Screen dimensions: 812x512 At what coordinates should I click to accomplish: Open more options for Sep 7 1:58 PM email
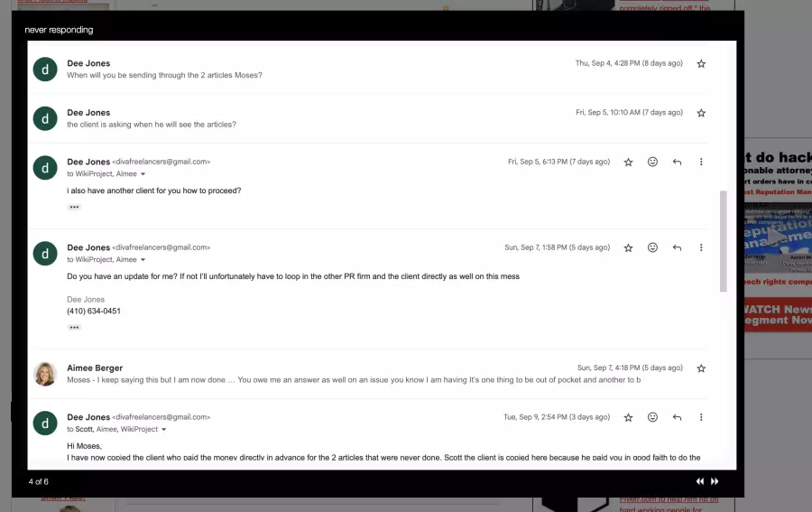point(701,247)
